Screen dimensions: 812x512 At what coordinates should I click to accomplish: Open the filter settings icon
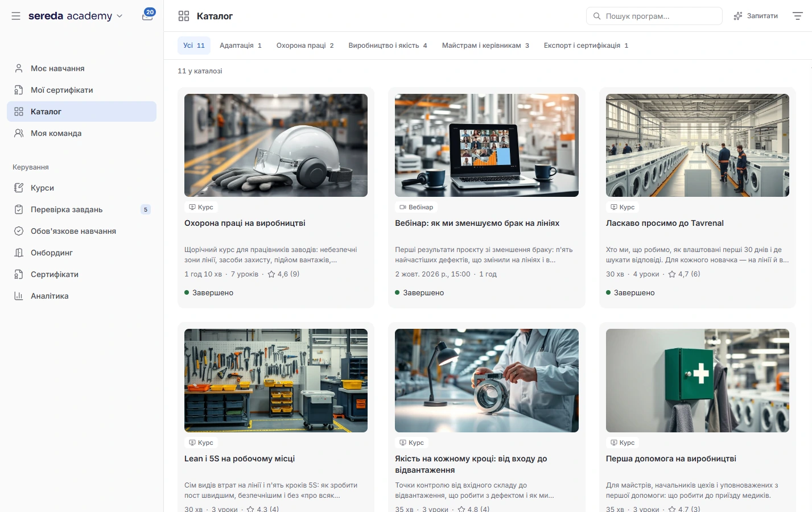point(798,16)
